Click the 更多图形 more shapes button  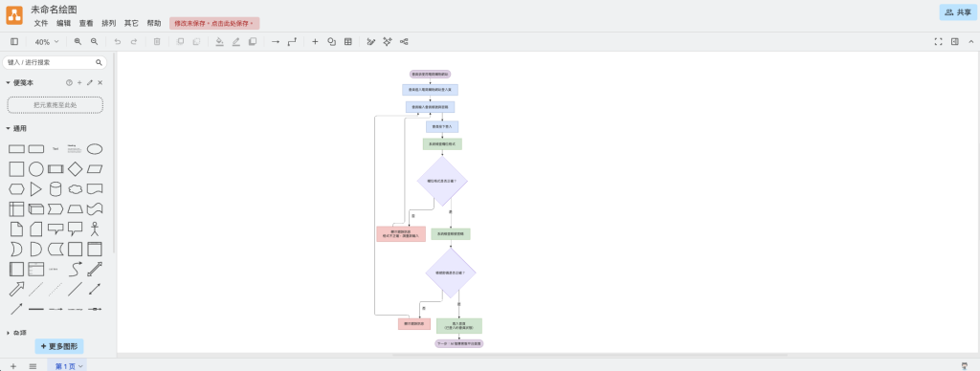(x=58, y=346)
